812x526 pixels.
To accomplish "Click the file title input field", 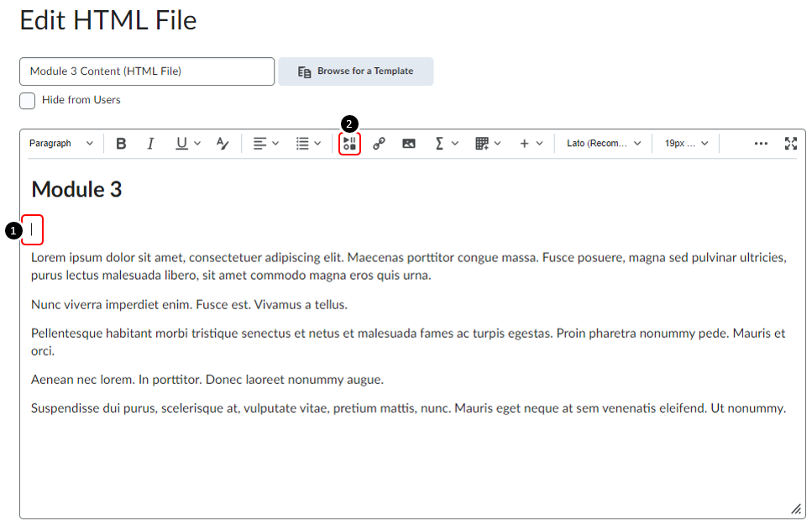I will click(147, 71).
